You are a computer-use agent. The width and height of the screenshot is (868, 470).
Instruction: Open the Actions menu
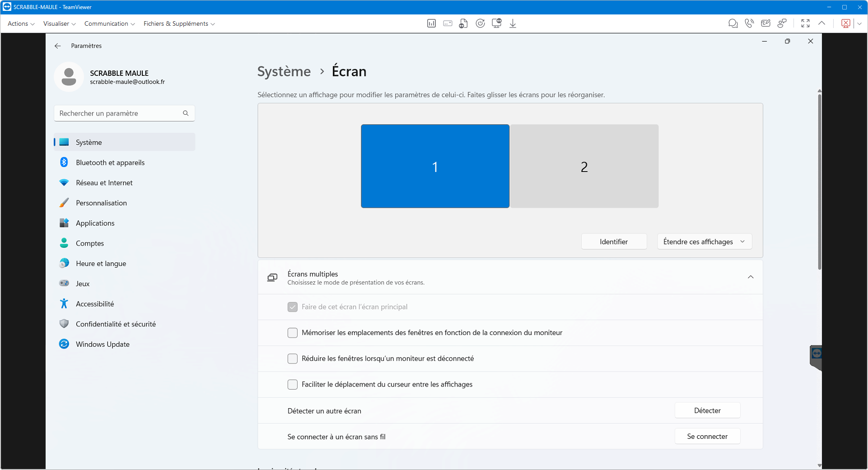pos(21,23)
